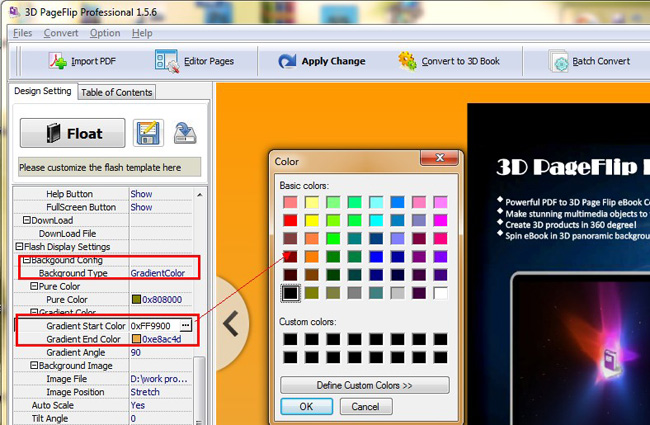
Task: Click the Float template button
Action: click(x=73, y=133)
